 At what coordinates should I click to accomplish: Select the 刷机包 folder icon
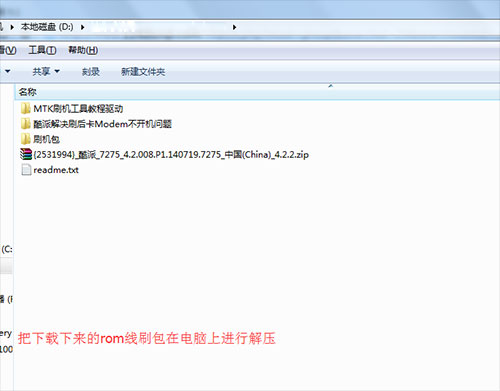pyautogui.click(x=26, y=139)
